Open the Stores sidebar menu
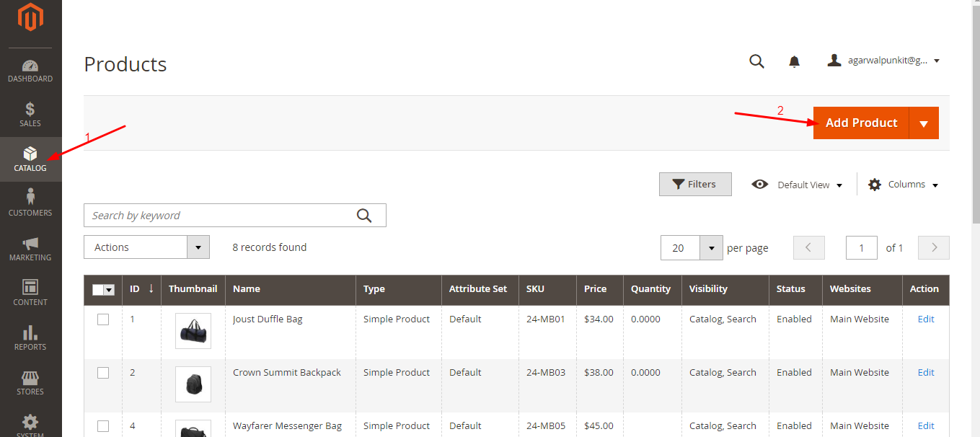 [30, 383]
